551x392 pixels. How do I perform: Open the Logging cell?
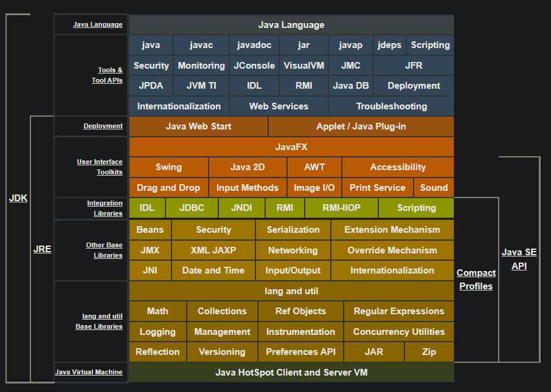click(158, 332)
